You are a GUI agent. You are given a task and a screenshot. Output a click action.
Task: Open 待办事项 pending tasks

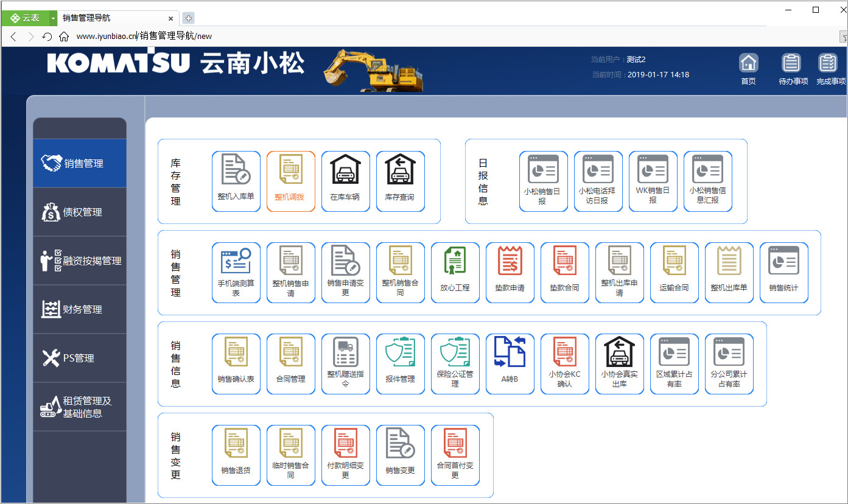pyautogui.click(x=793, y=69)
